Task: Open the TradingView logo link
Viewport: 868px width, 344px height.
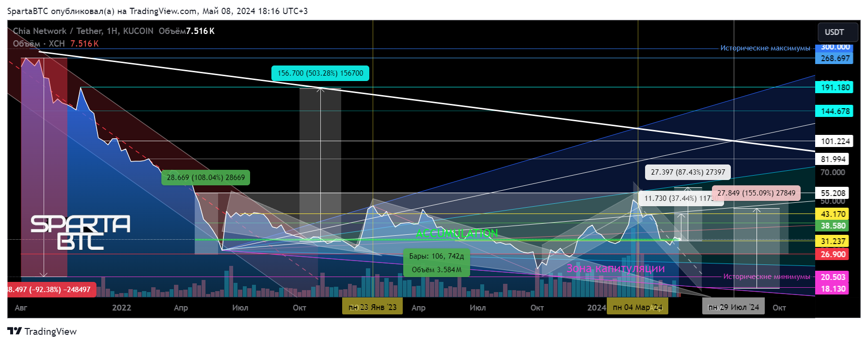Action: point(42,331)
